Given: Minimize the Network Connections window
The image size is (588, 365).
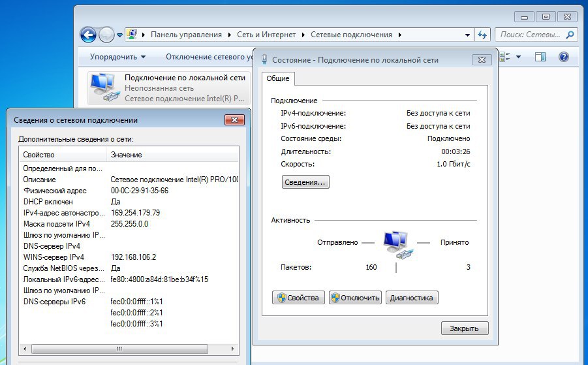Looking at the screenshot, I should point(524,17).
